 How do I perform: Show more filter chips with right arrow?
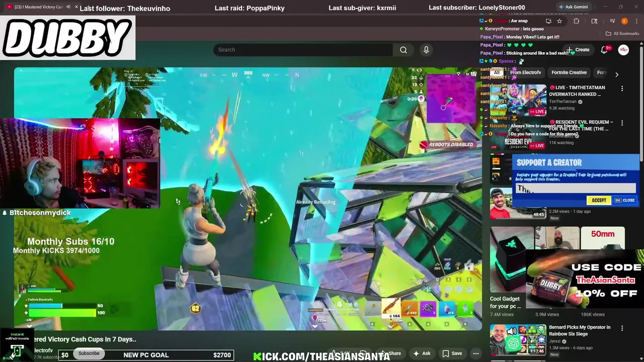pos(617,74)
